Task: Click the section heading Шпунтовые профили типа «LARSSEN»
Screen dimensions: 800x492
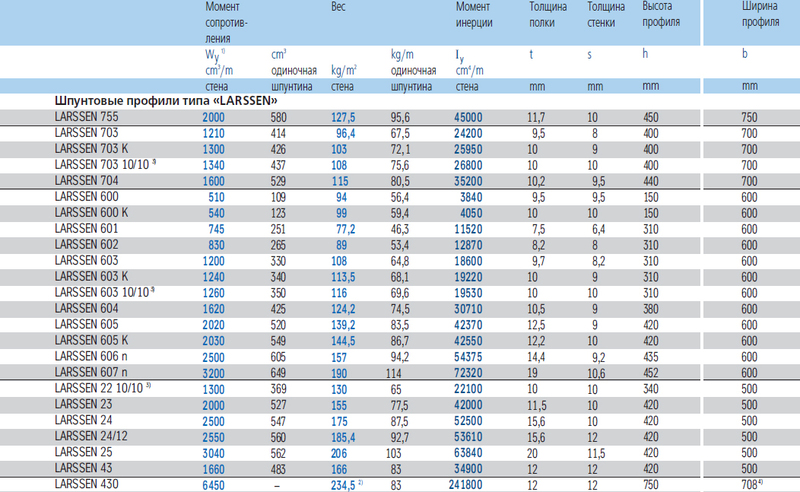Action: pyautogui.click(x=166, y=101)
